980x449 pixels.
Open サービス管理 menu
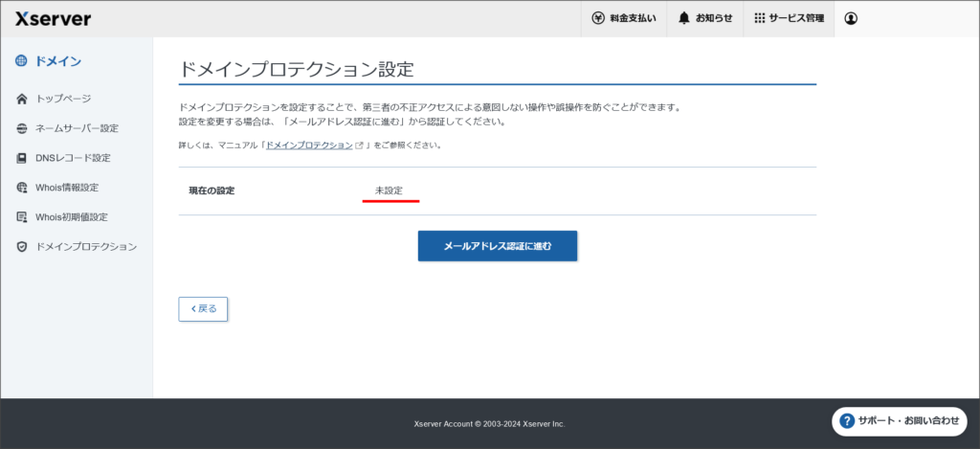(789, 19)
